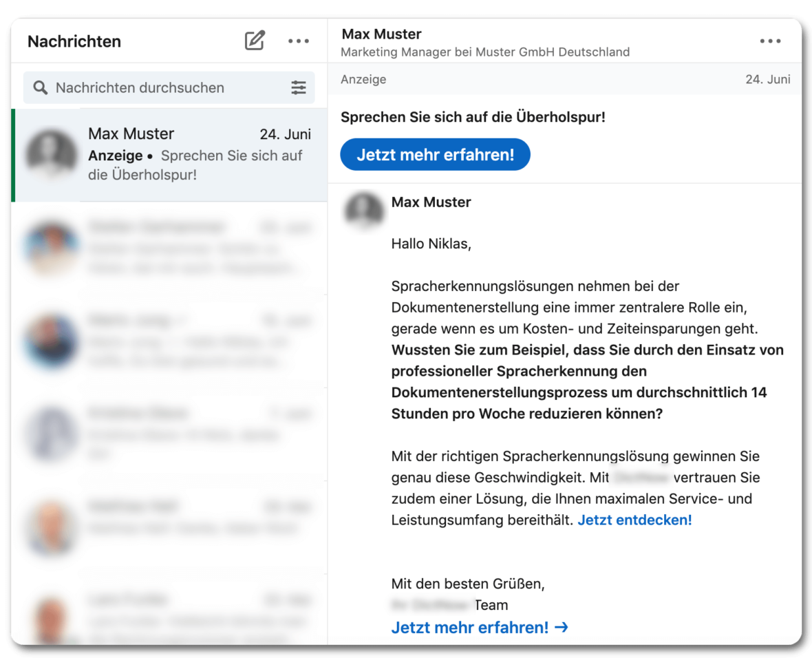
Task: Click Max Muster's name above the message text
Action: pos(431,202)
